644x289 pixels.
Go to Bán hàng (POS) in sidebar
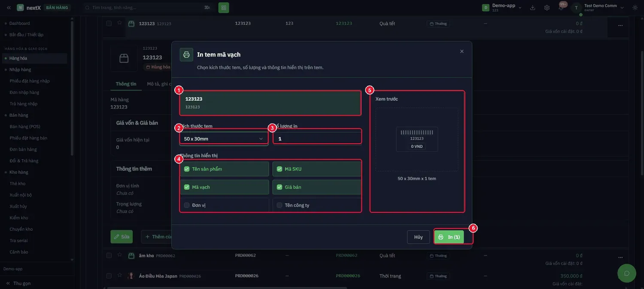[25, 126]
